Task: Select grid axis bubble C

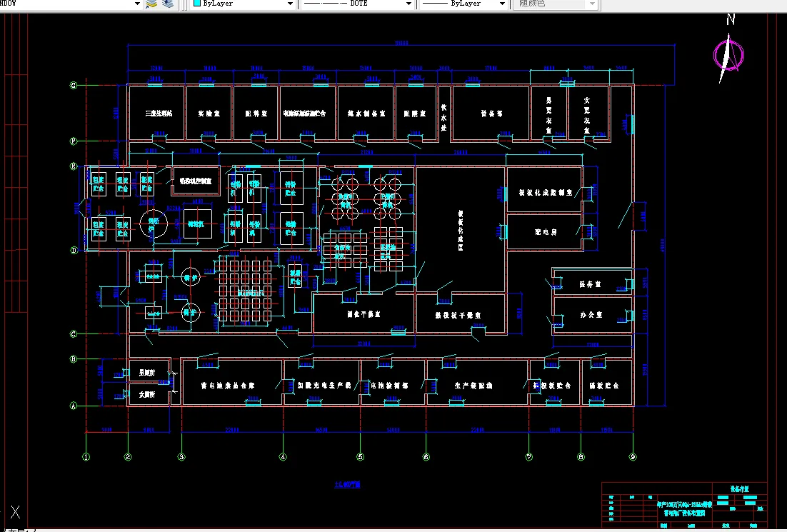Action: coord(74,333)
